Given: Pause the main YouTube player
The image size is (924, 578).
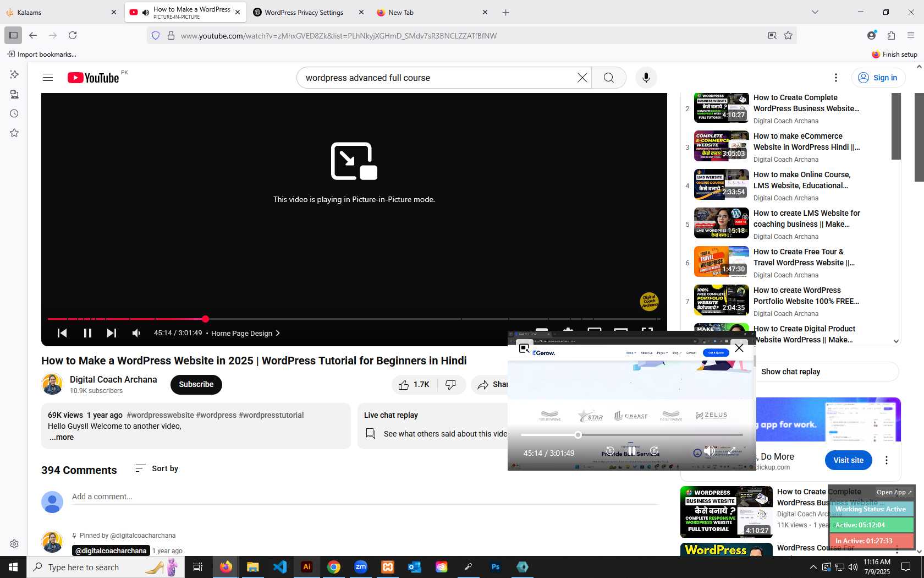Looking at the screenshot, I should tap(87, 333).
